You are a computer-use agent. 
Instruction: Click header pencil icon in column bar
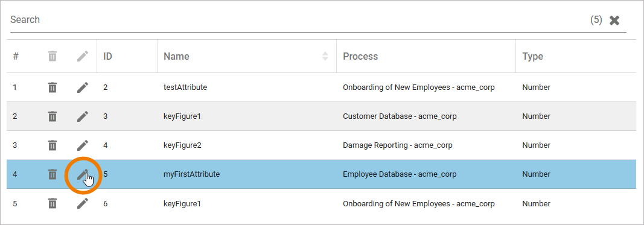click(x=83, y=56)
